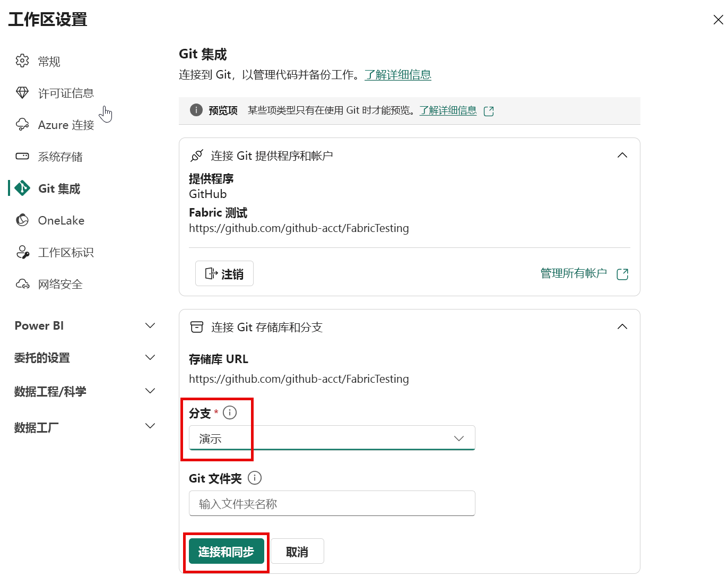
Task: Click the 连接和同步 button
Action: (x=226, y=551)
